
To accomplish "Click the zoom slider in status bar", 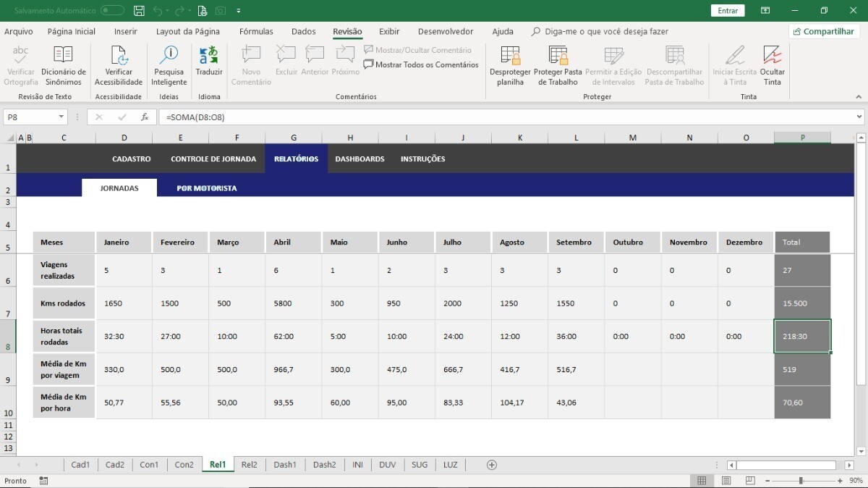I will point(801,481).
